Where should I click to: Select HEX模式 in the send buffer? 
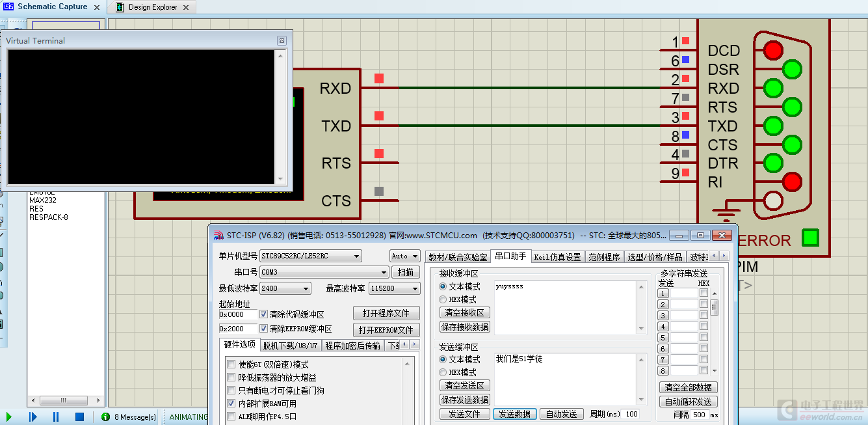(x=443, y=372)
